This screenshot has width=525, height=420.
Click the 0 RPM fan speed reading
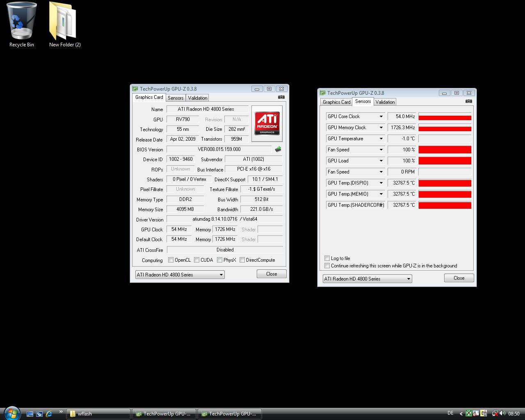tap(402, 172)
